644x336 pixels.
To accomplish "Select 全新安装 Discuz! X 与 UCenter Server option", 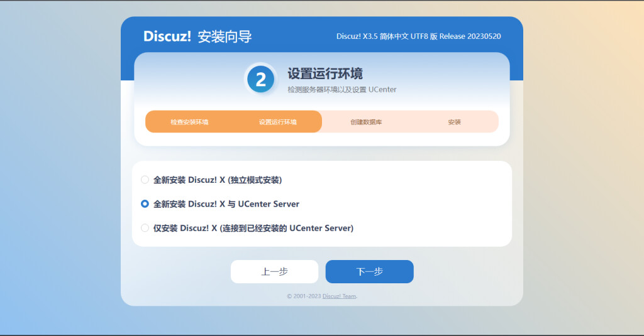I will (x=145, y=204).
